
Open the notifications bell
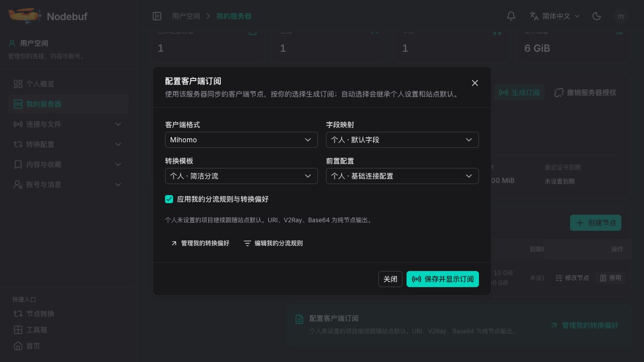pyautogui.click(x=511, y=16)
